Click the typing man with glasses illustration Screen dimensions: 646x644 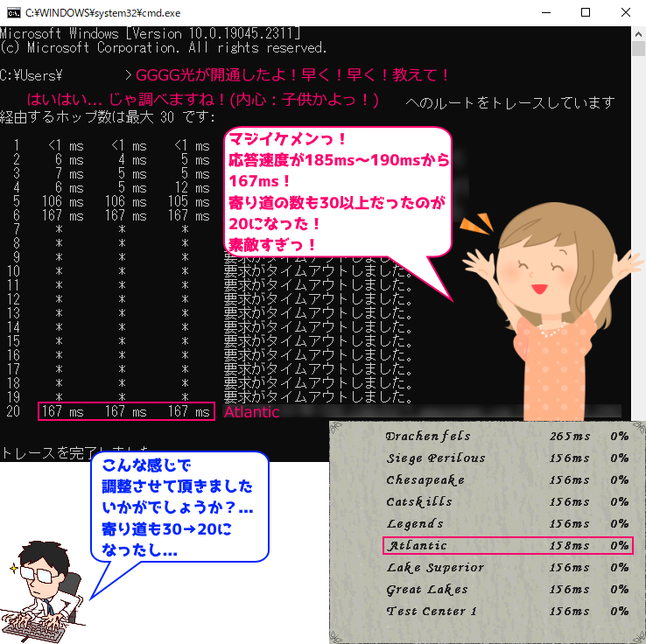pyautogui.click(x=43, y=591)
